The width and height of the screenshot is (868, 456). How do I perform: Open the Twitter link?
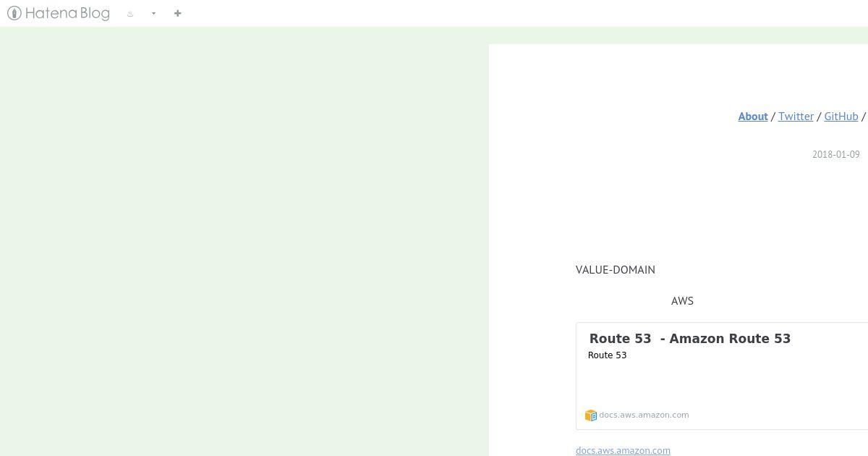796,117
